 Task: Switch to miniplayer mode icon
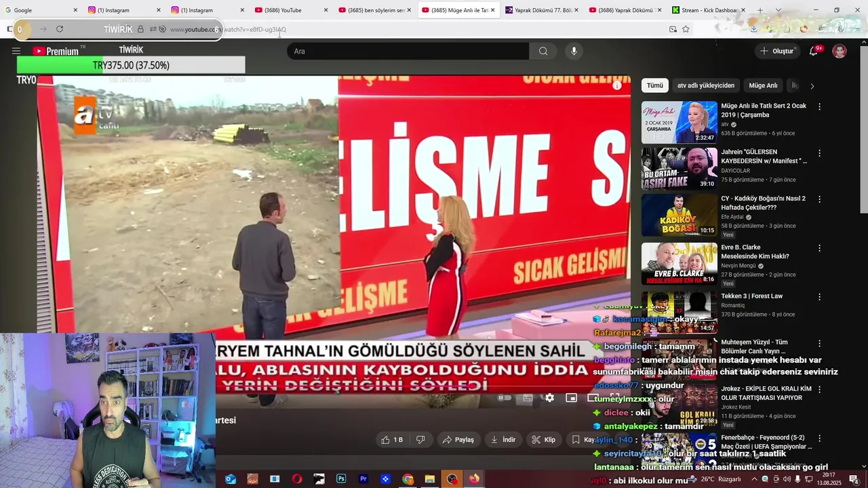[x=571, y=398]
